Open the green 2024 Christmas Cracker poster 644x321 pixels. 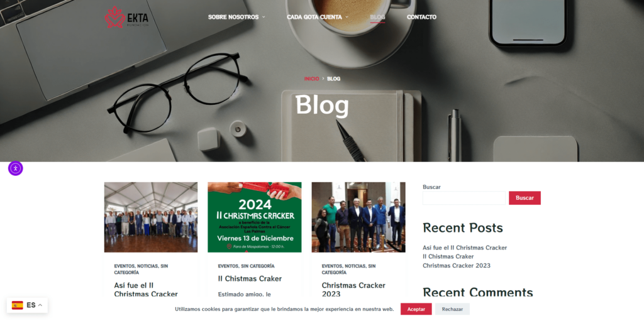255,217
